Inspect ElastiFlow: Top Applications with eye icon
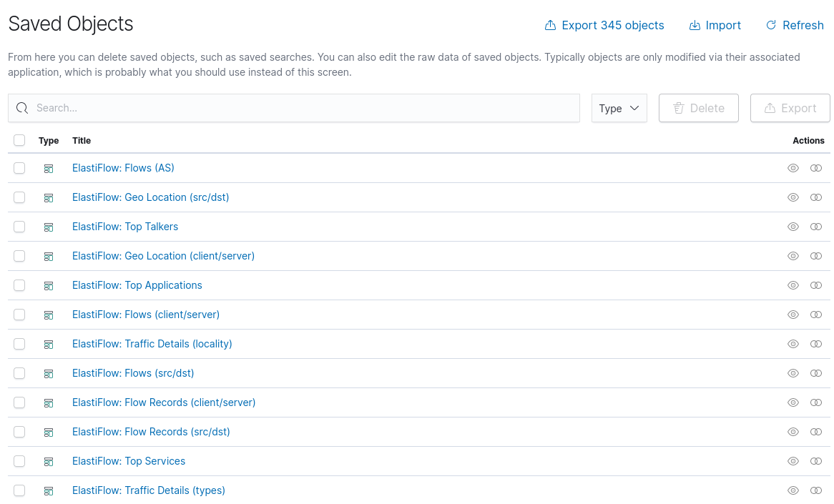Image resolution: width=834 pixels, height=504 pixels. coord(793,285)
